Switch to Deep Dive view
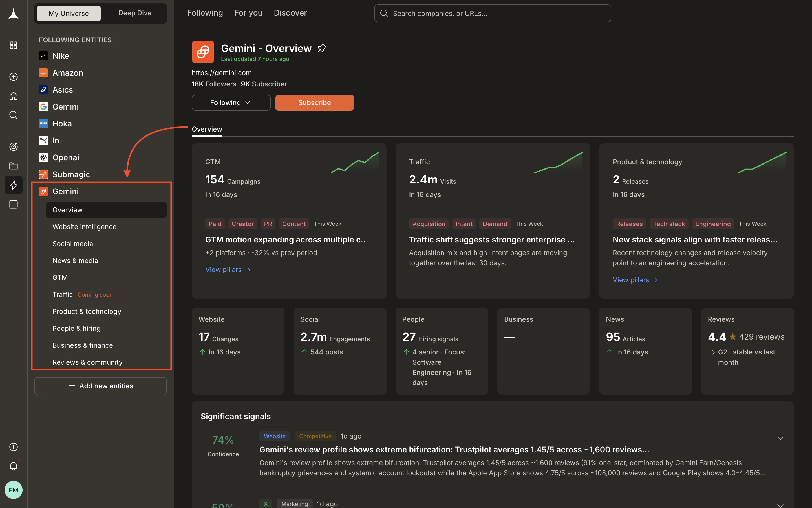This screenshot has width=812, height=508. [x=135, y=13]
